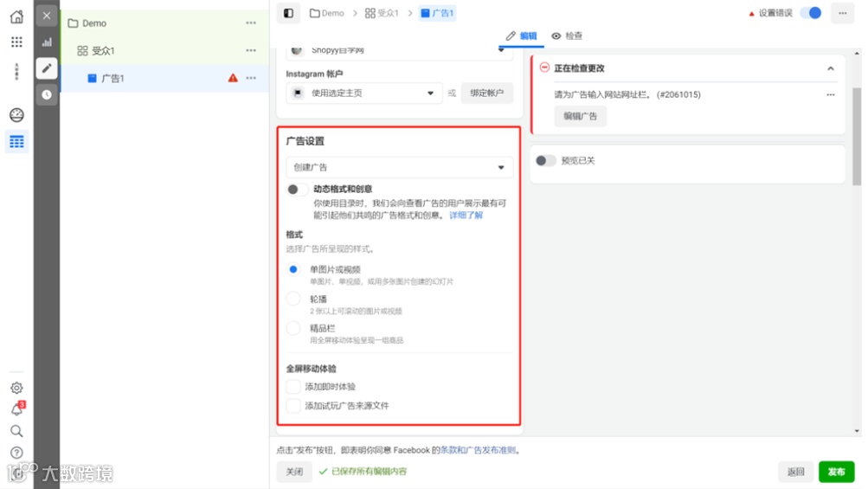Click 绑定帐户 button
The image size is (868, 489).
pyautogui.click(x=486, y=93)
